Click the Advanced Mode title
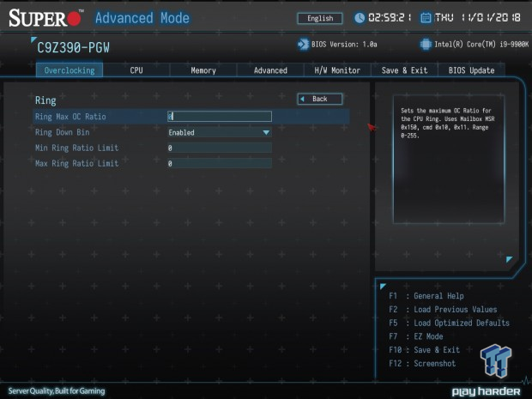 (x=142, y=18)
